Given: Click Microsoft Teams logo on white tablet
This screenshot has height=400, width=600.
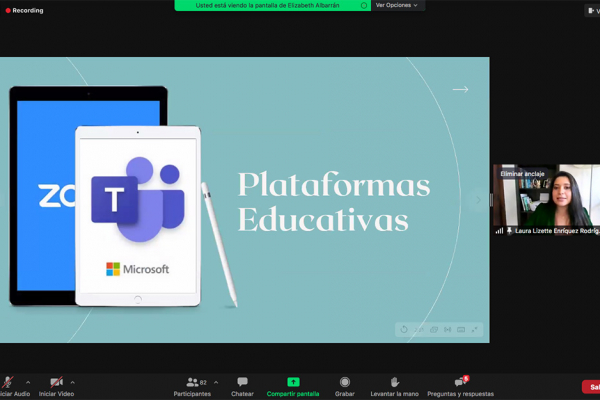Looking at the screenshot, I should [x=138, y=199].
